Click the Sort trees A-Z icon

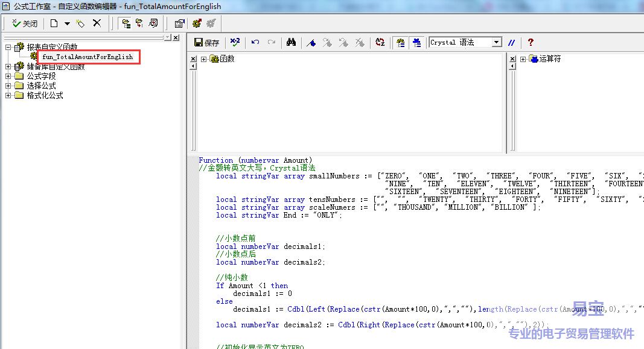click(x=380, y=42)
